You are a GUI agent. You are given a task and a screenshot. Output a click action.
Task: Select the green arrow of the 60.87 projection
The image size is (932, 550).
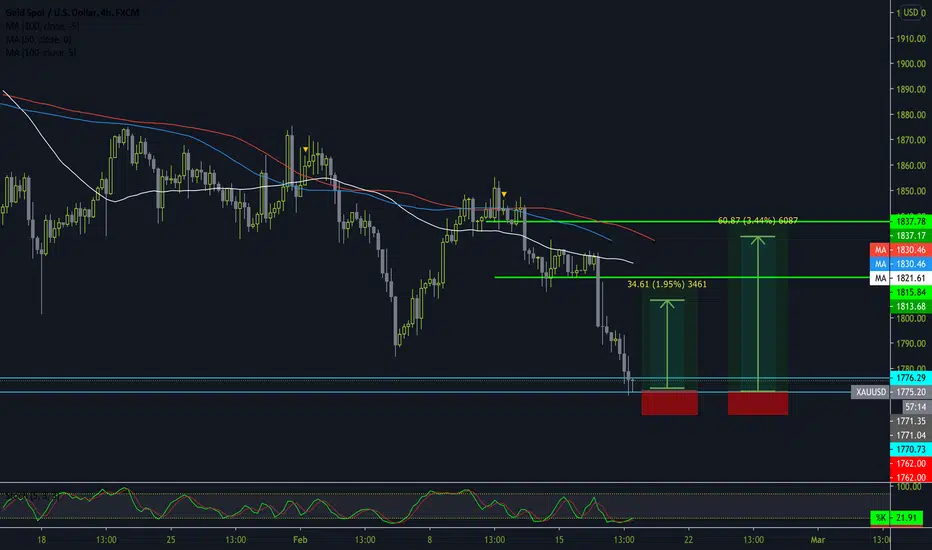tap(758, 314)
